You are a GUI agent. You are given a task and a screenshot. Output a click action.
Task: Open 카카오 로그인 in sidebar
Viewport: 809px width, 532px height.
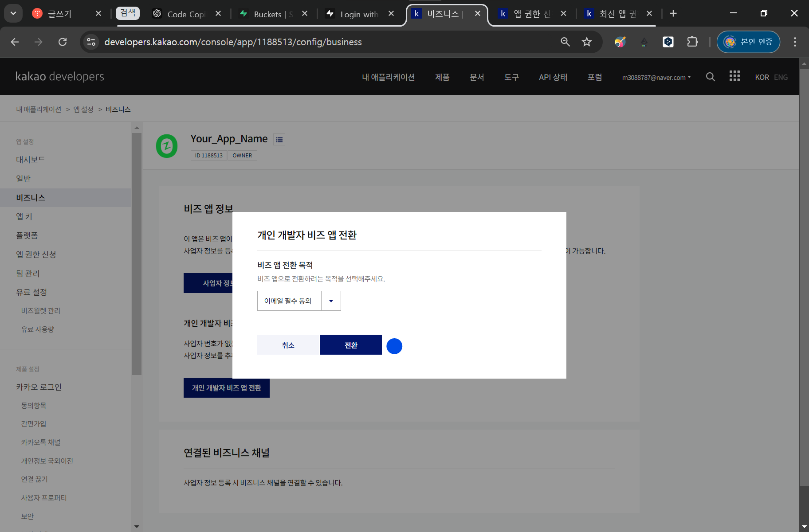pos(39,387)
